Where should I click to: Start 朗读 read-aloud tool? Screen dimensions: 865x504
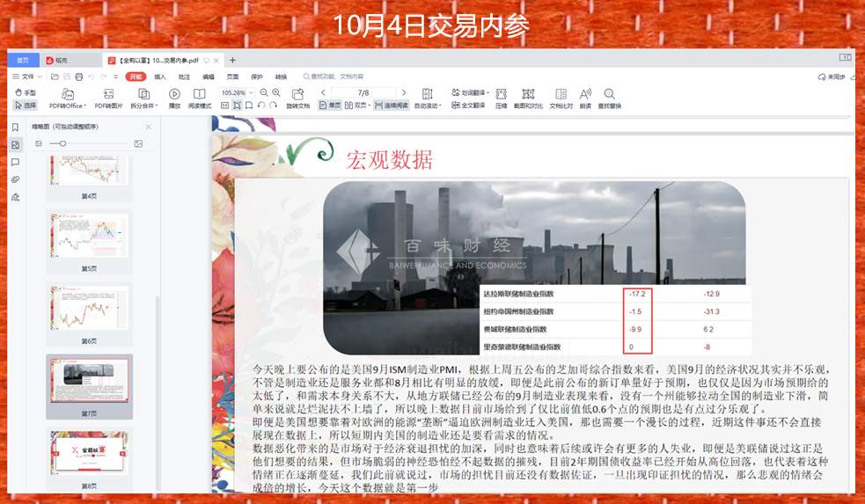point(585,99)
